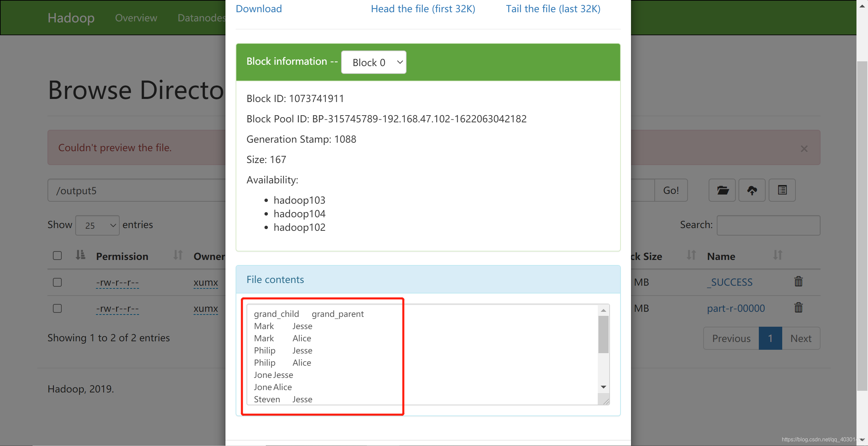Check the checkbox for the part-r-00000 row

(57, 308)
